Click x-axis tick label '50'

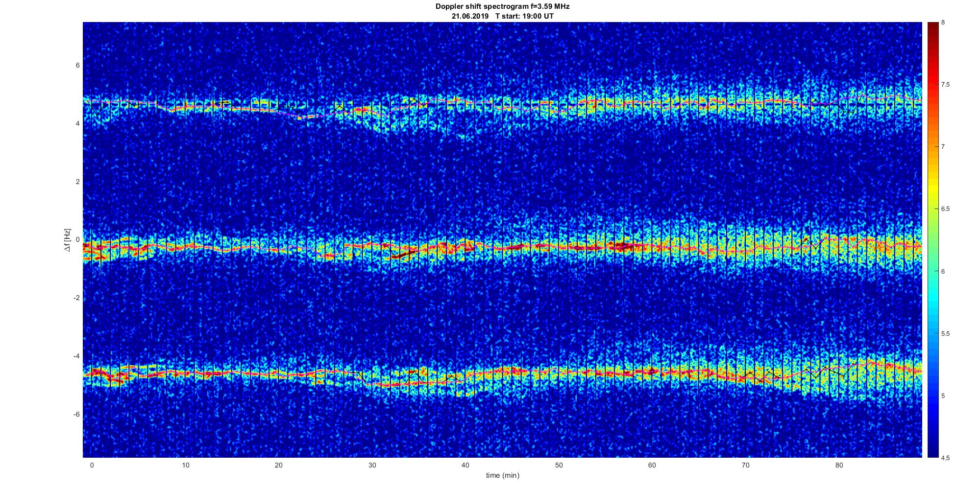click(559, 465)
